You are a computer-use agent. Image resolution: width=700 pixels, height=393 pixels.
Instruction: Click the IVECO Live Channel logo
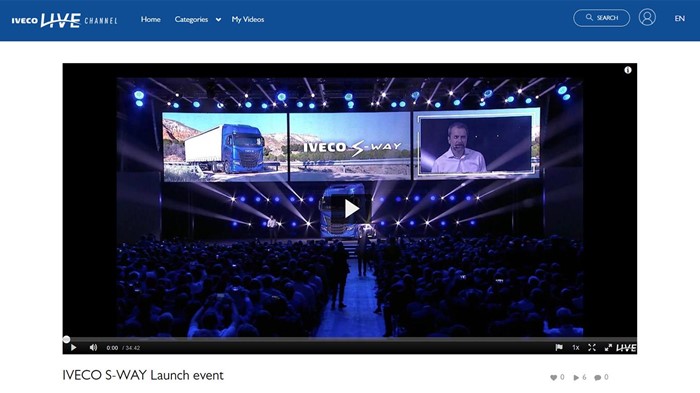coord(64,20)
